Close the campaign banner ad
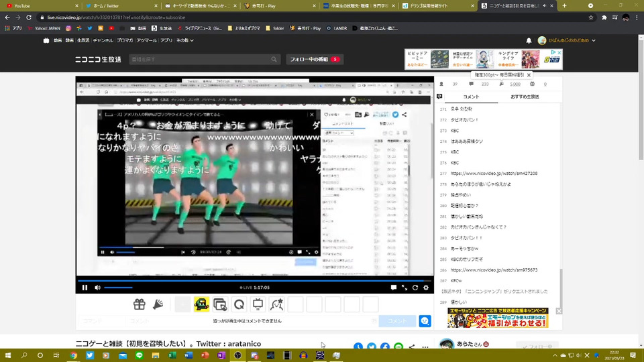The image size is (644, 362). tap(559, 311)
